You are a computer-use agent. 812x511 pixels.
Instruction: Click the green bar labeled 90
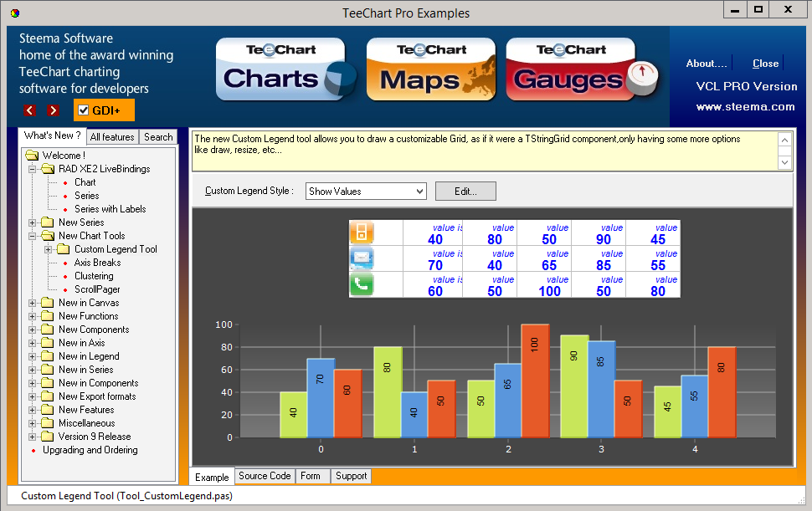point(574,386)
